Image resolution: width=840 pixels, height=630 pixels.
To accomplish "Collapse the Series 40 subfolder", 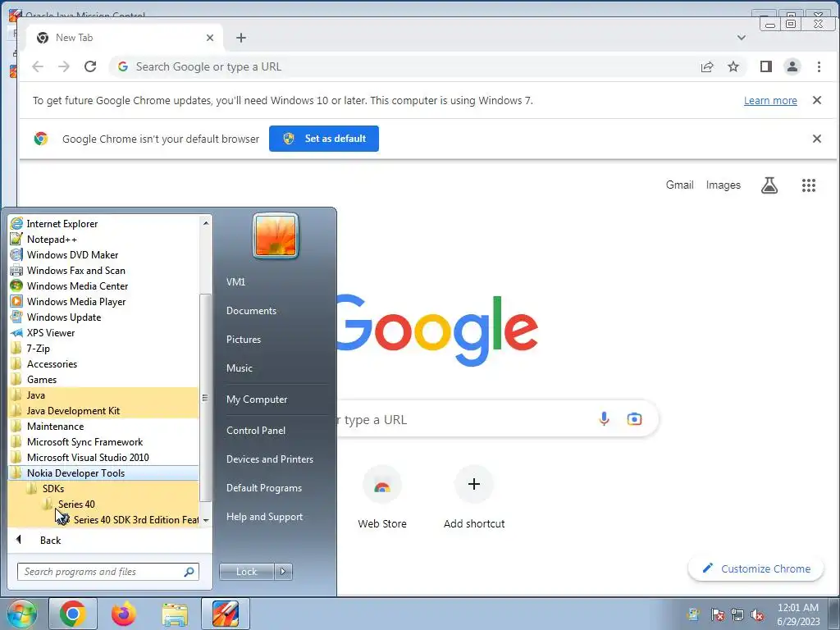I will (x=104, y=504).
